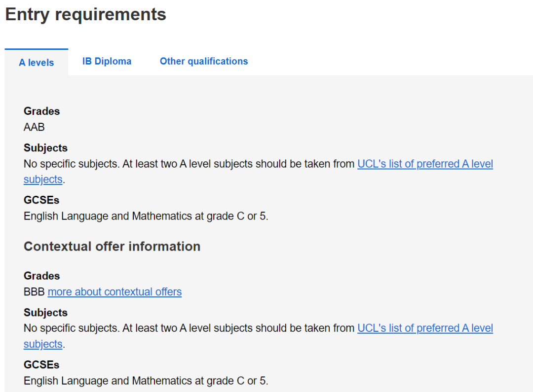
Task: Click the Subjects label in the standard offer section
Action: [45, 148]
